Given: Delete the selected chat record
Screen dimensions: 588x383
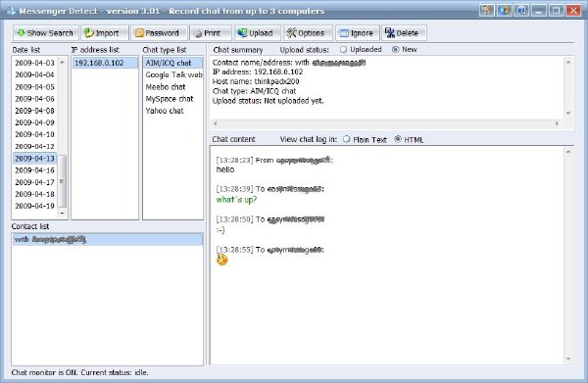Looking at the screenshot, I should pos(404,33).
